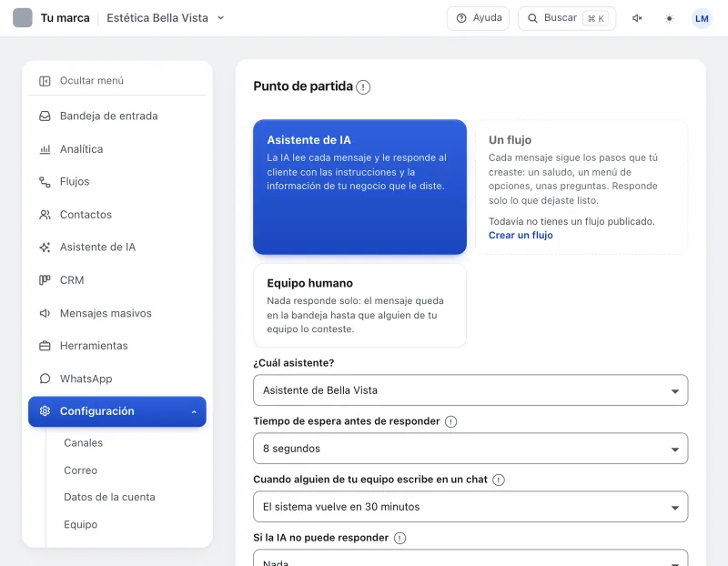Show info for Cuando alguien de tu equipo escribe
Screen dimensions: 728x566
[499, 480]
